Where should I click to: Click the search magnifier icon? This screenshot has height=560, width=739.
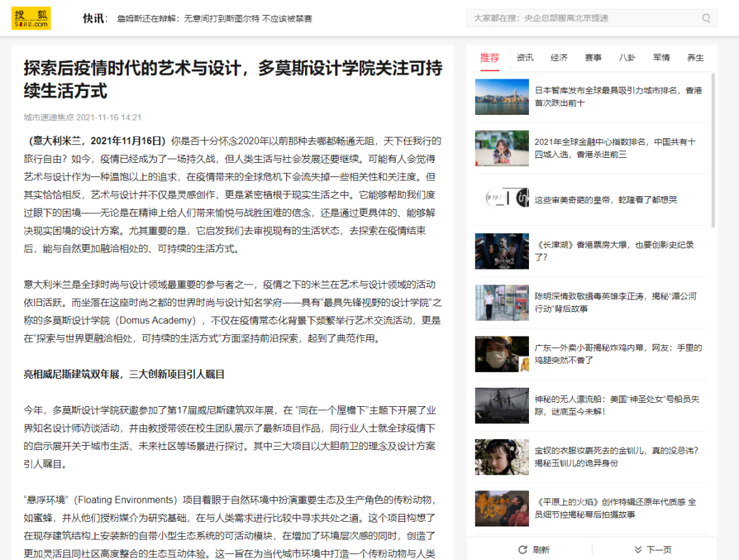click(706, 18)
